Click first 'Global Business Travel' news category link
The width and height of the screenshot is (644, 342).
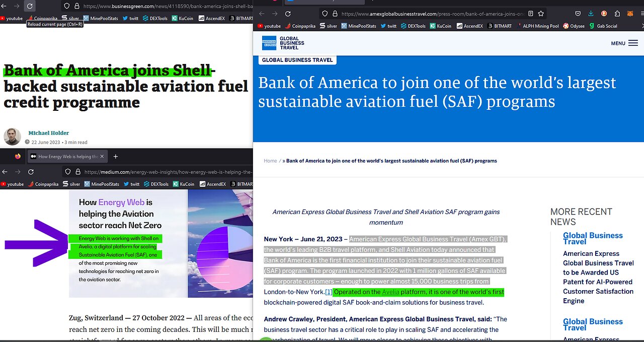click(x=593, y=238)
